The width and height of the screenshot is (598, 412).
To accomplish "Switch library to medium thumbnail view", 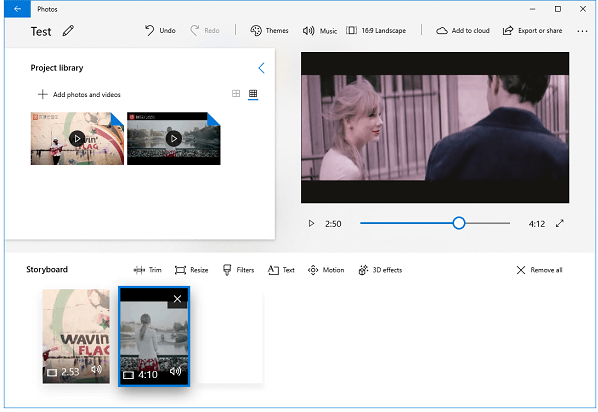I will tap(236, 93).
